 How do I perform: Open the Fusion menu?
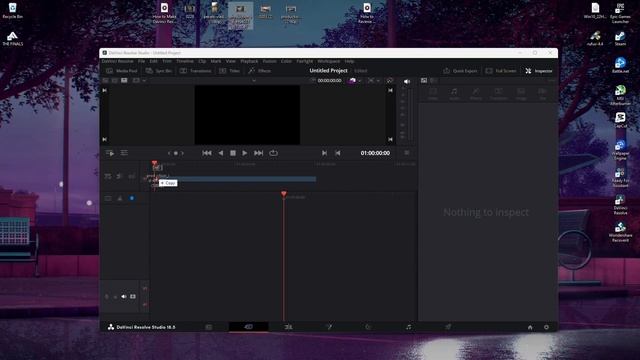pos(269,61)
